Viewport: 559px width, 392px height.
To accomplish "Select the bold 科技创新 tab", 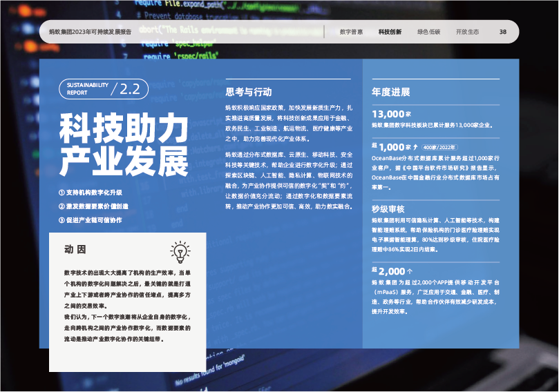I will tap(390, 32).
